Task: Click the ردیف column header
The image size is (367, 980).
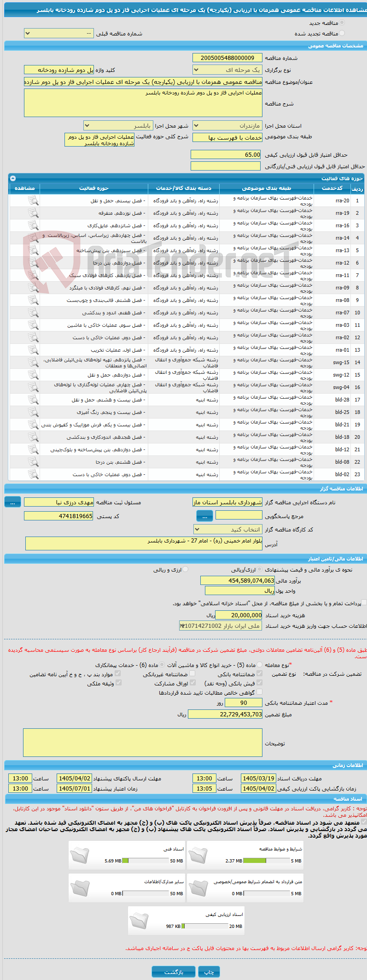Action: tap(357, 188)
